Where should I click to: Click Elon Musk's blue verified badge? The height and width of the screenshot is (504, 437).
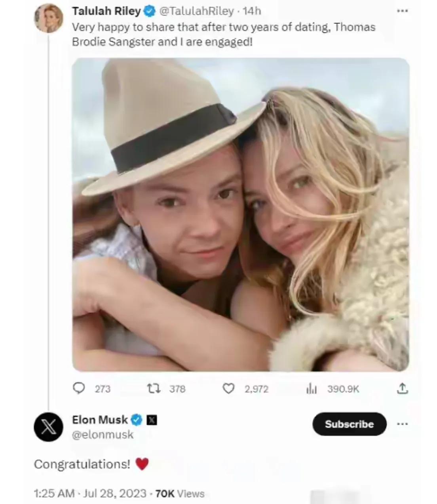point(137,420)
